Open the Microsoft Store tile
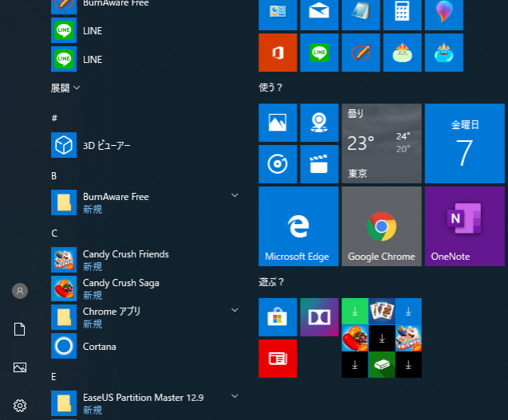Screen dimensions: 508x420 278,317
